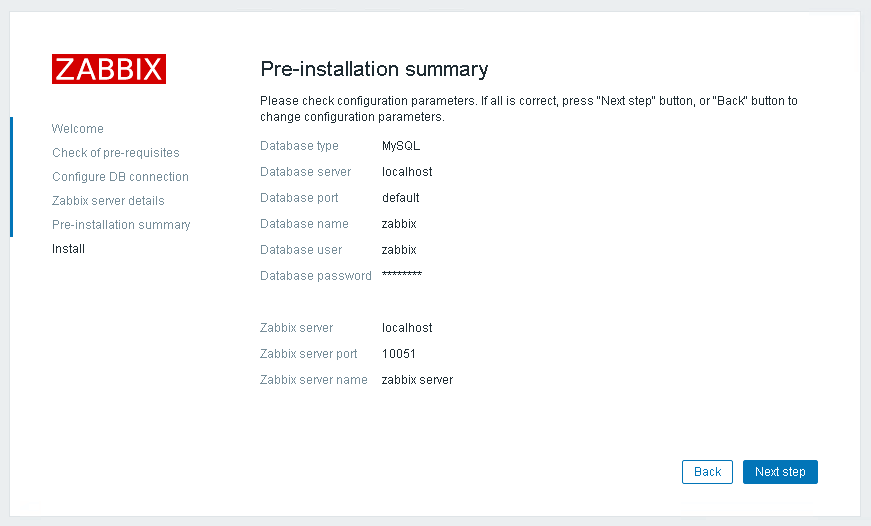The image size is (871, 526).
Task: Click the Pre-installation summary heading
Action: coord(374,69)
